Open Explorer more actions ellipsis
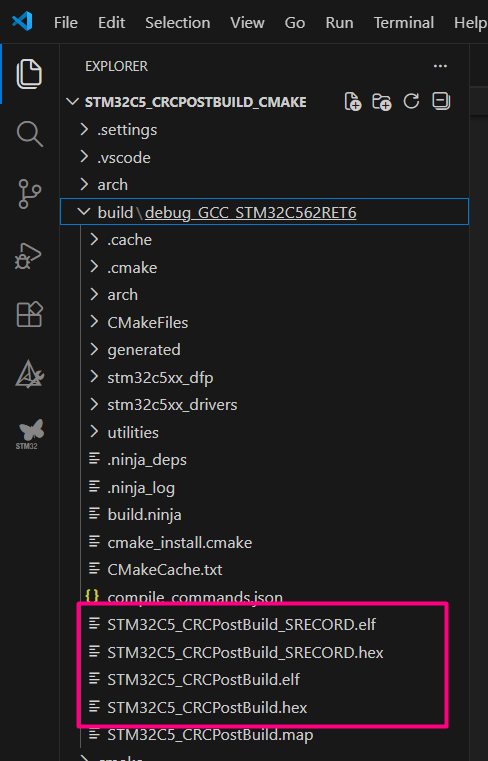The image size is (488, 761). coord(440,66)
